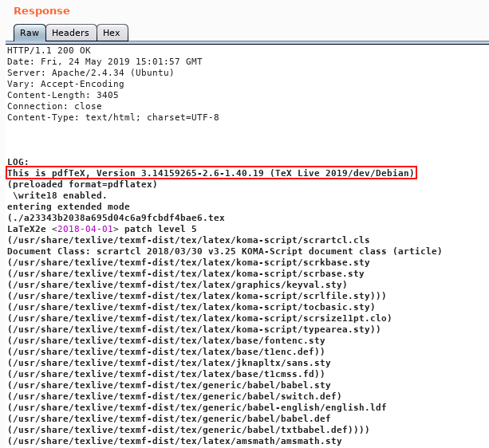Screen dimensions: 489x448
Task: Click the Vary: Accept-Encoding header line
Action: click(66, 84)
